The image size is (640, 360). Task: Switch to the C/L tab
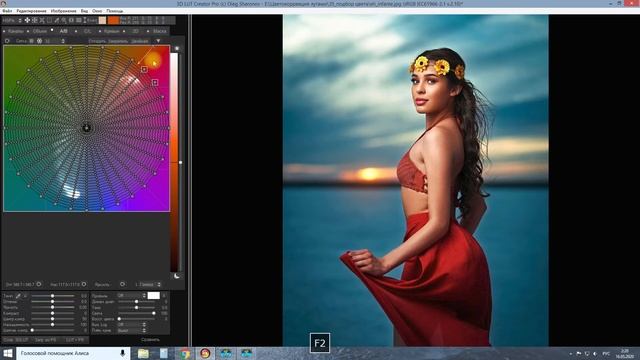coord(87,31)
